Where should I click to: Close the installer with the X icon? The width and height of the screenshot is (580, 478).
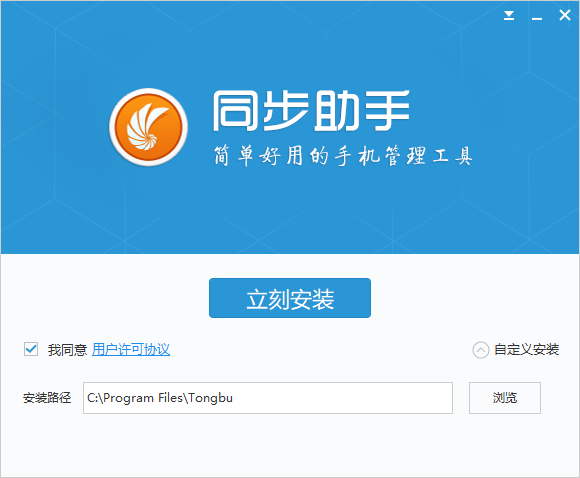coord(564,15)
